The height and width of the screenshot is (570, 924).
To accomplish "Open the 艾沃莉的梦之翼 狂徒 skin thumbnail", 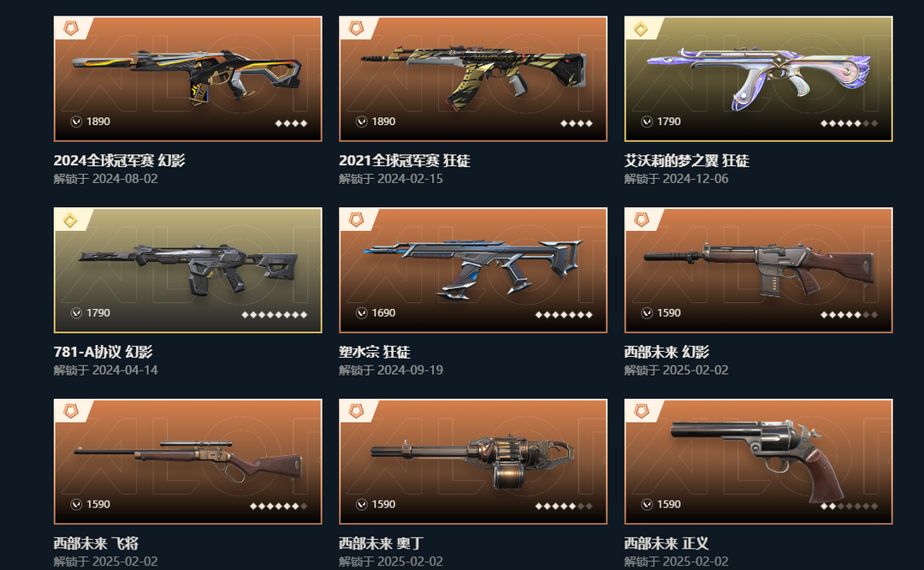I will point(758,79).
